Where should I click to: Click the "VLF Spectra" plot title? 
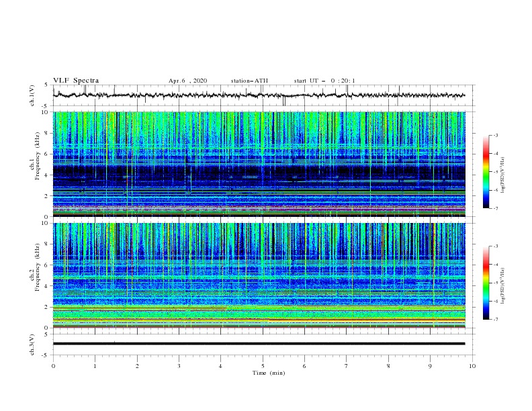(x=76, y=81)
